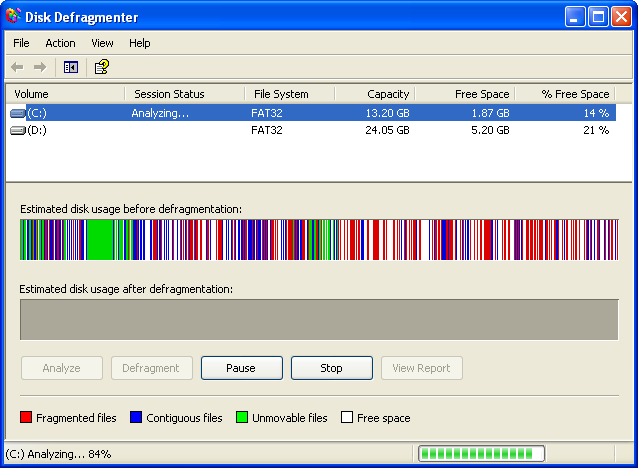Open the File menu
Image resolution: width=638 pixels, height=468 pixels.
[21, 43]
